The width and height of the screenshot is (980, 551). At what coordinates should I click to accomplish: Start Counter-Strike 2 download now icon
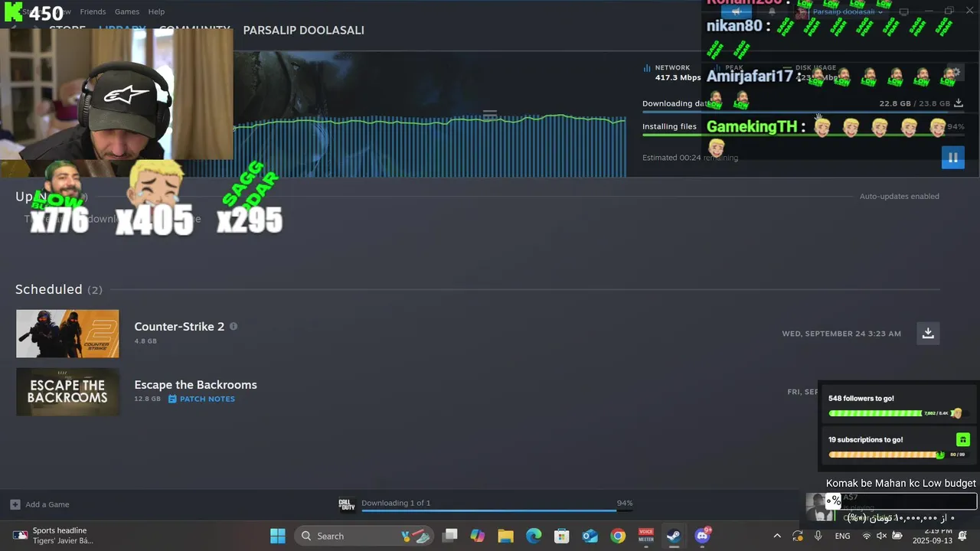coord(928,333)
